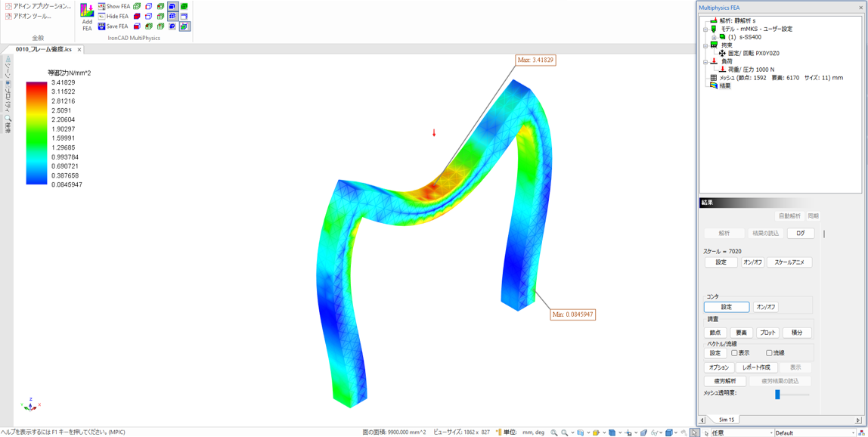Select the Sim 1S tab

[727, 420]
